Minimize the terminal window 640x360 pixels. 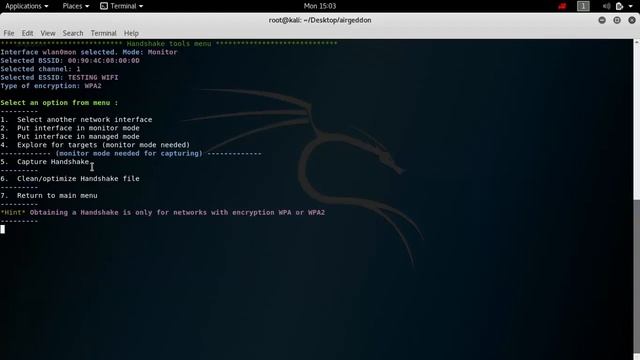tap(602, 20)
